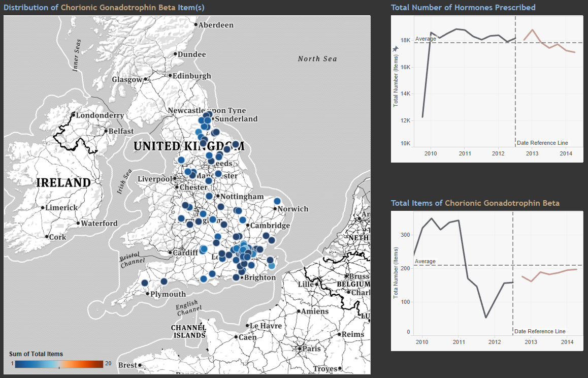Click the English Channel label
Screen dimensions: 588x378
[189, 308]
